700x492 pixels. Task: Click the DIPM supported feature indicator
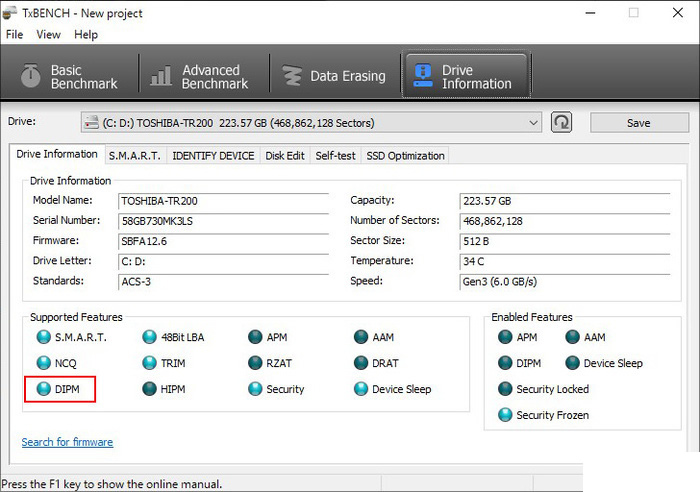(x=44, y=389)
